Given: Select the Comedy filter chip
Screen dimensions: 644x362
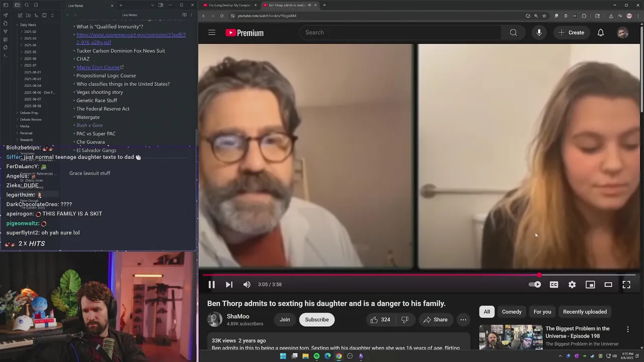Looking at the screenshot, I should (512, 312).
